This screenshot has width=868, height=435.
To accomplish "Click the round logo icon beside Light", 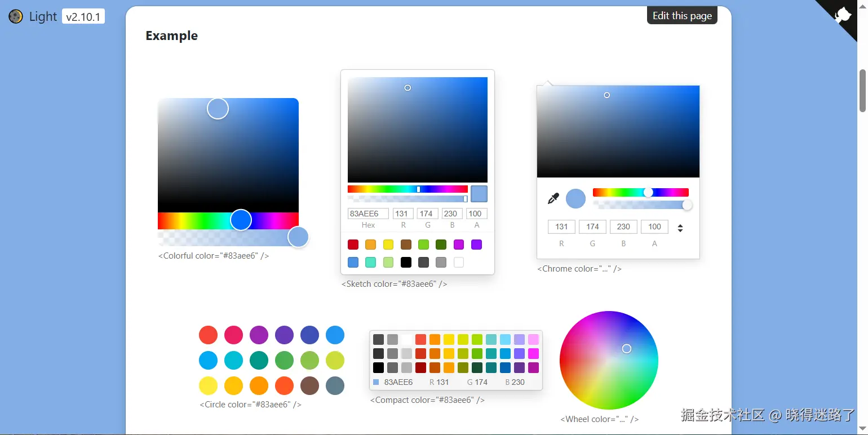I will pyautogui.click(x=16, y=16).
